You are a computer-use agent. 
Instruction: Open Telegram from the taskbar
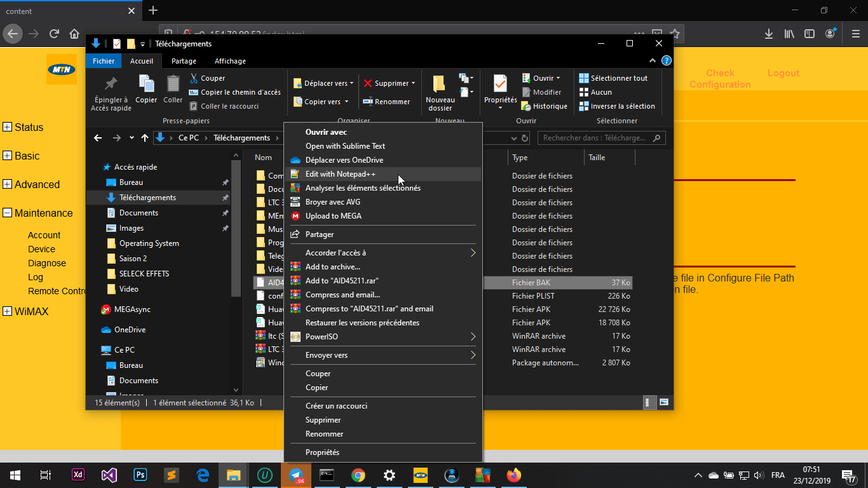pyautogui.click(x=295, y=475)
